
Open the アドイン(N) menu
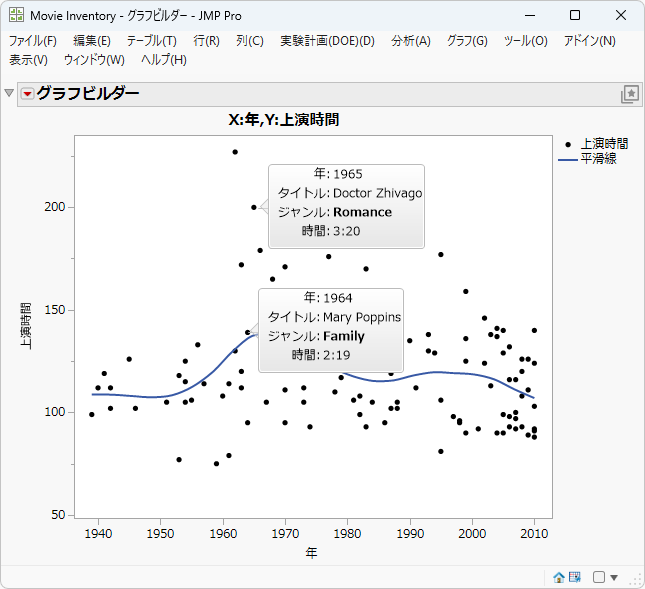(589, 41)
